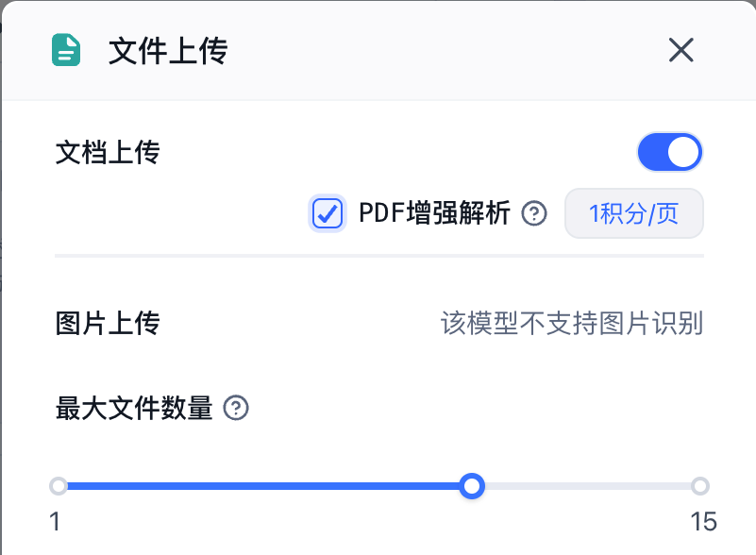Turn off the 文档上传 toggle switch
This screenshot has width=756, height=555.
pyautogui.click(x=670, y=152)
